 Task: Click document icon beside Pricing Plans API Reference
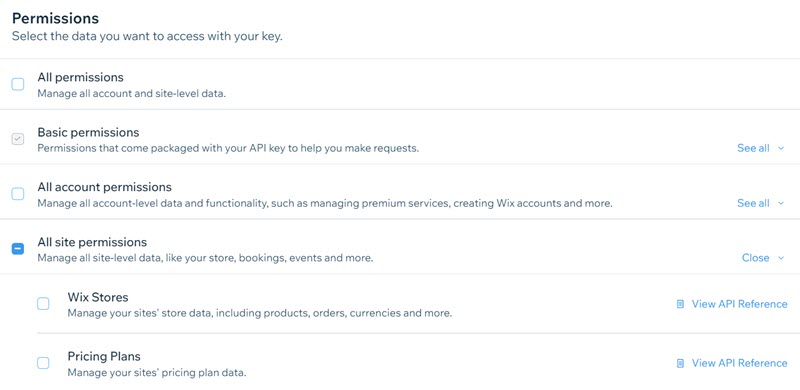tap(680, 363)
